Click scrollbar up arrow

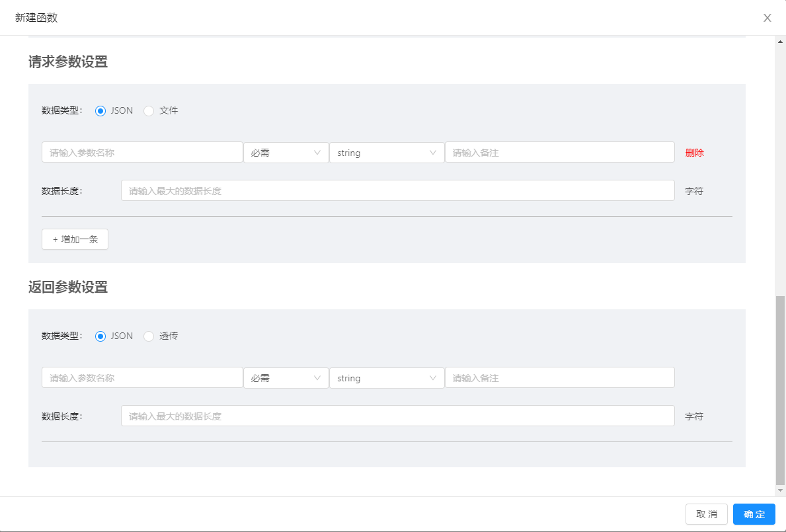pos(781,42)
